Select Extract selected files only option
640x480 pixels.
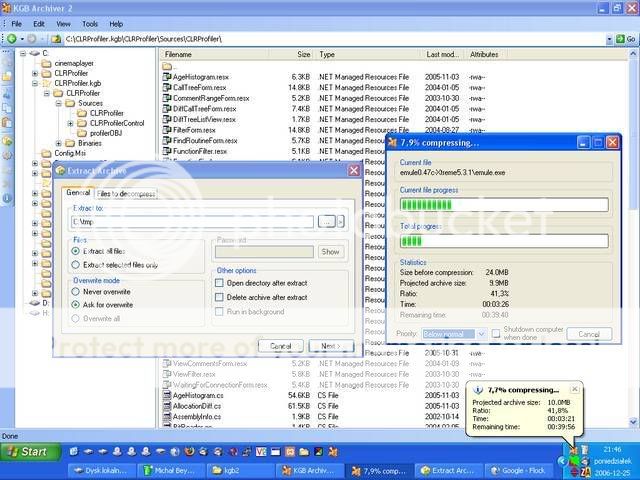pyautogui.click(x=76, y=265)
